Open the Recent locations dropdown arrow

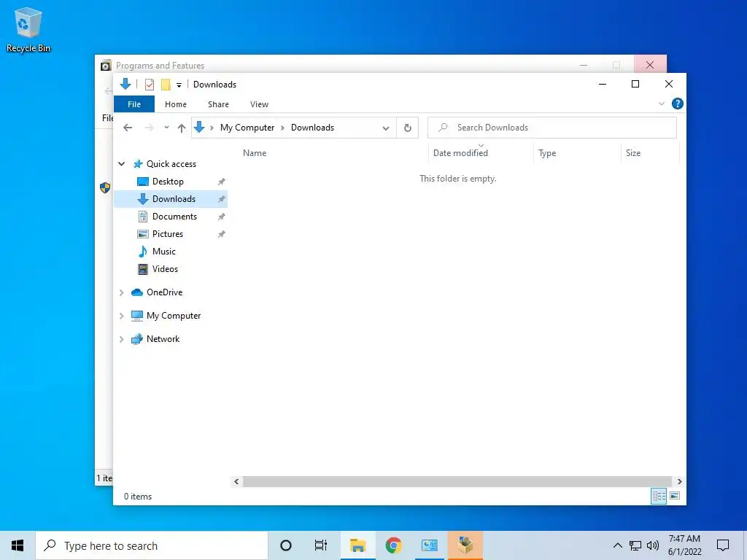click(166, 128)
